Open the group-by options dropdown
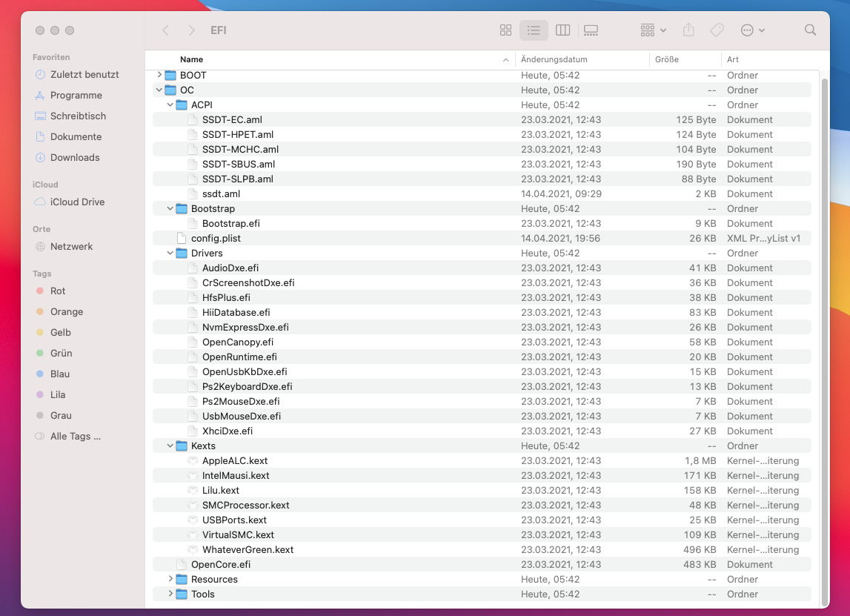Image resolution: width=850 pixels, height=616 pixels. pyautogui.click(x=653, y=30)
